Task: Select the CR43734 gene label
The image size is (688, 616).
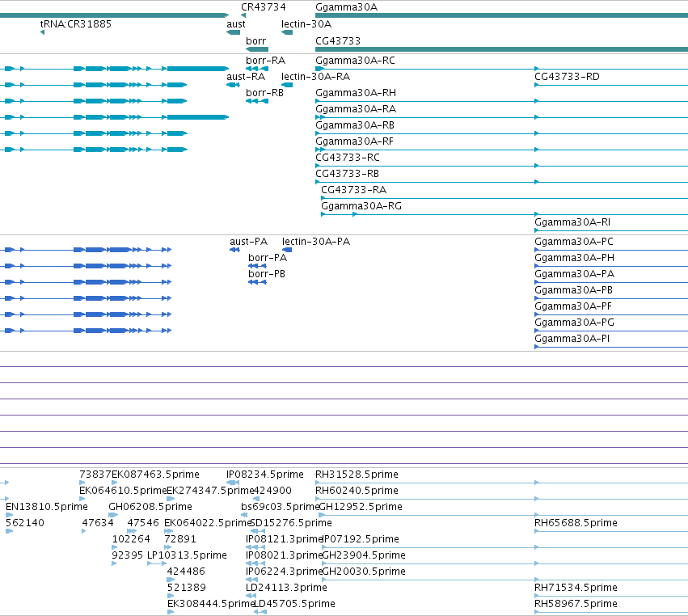Action: pyautogui.click(x=264, y=7)
